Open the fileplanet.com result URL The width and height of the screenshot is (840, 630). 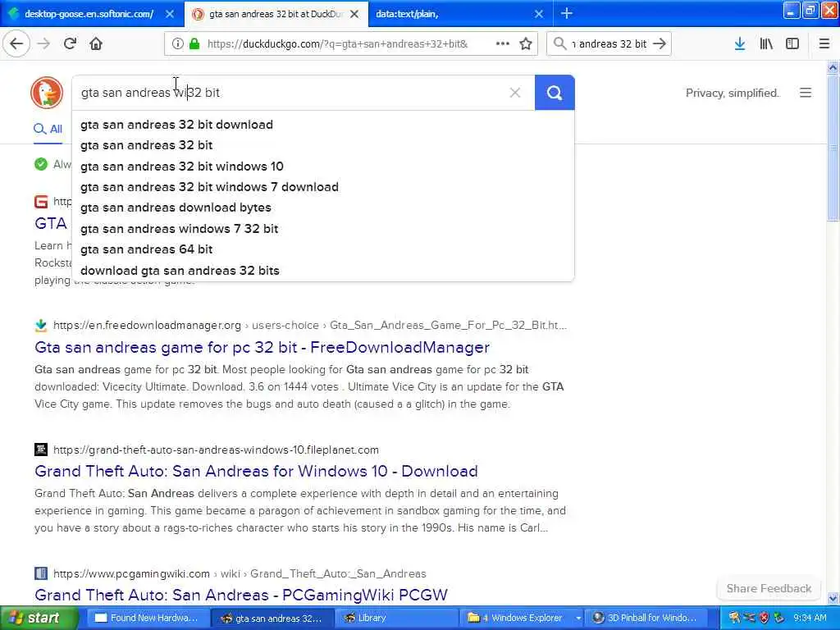click(216, 450)
